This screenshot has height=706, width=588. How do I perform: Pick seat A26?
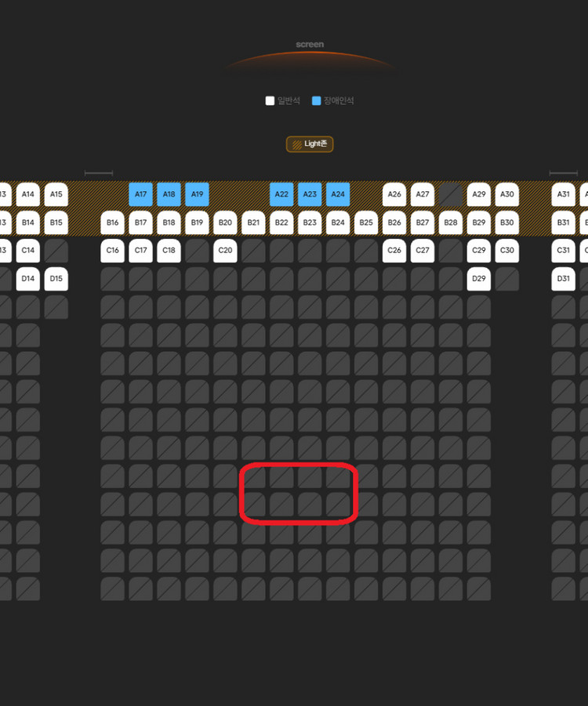click(x=394, y=194)
